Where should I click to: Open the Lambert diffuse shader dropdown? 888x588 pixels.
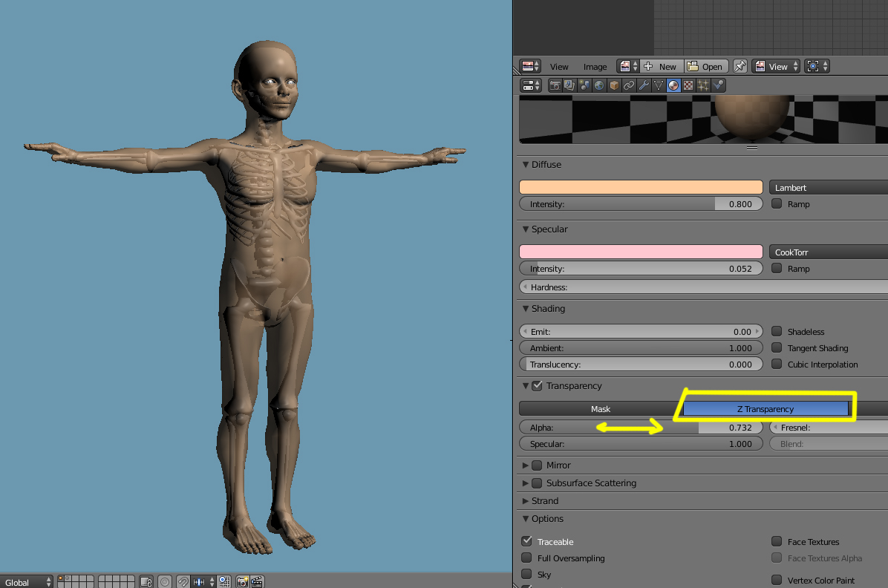pos(828,188)
